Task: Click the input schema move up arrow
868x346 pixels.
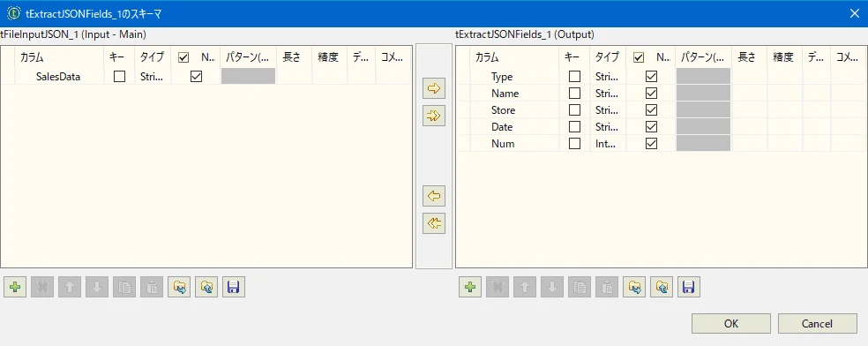Action: [70, 288]
